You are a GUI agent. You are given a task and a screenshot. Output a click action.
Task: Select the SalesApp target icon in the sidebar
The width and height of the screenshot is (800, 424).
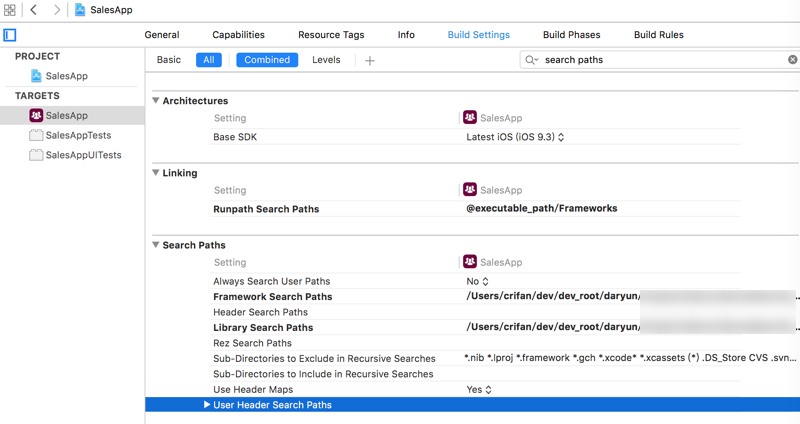click(x=36, y=116)
